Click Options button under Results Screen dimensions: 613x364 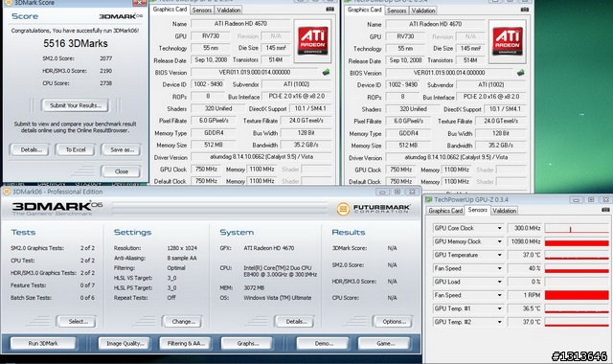point(393,322)
